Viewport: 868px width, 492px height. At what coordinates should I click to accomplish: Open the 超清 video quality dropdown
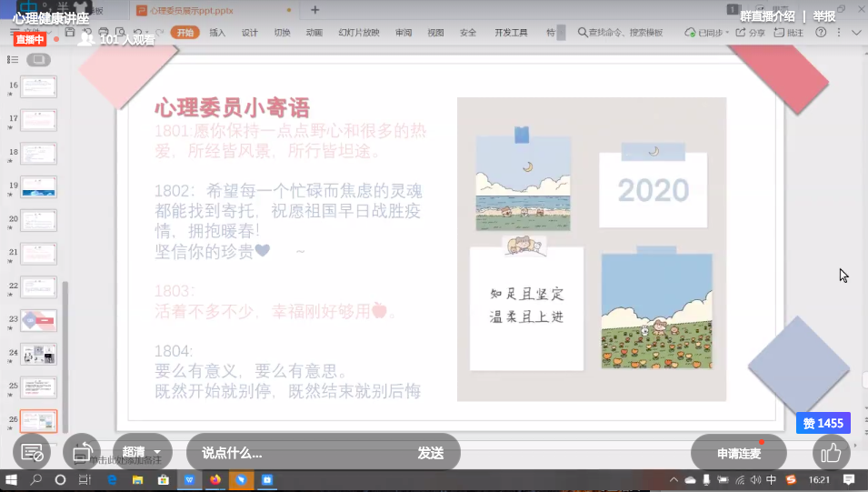143,452
